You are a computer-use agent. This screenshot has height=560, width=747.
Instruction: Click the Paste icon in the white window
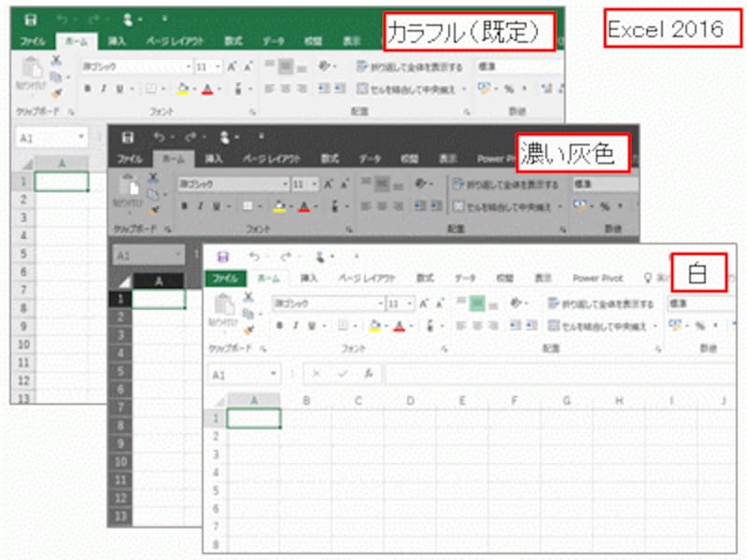click(223, 305)
